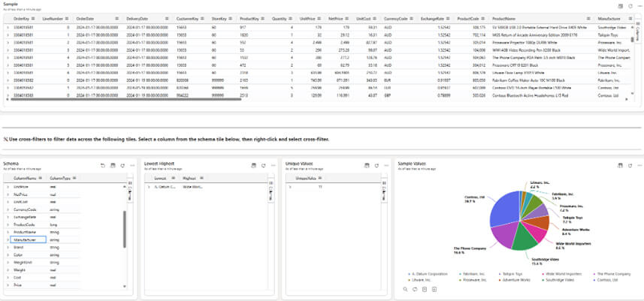Open the Schema tile more options menu
644x301 pixels.
click(132, 166)
